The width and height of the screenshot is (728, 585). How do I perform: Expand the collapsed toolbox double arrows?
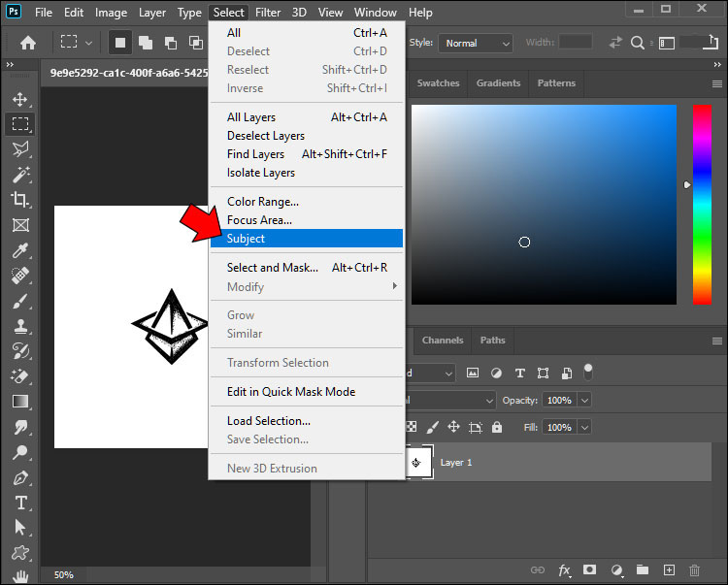click(10, 64)
